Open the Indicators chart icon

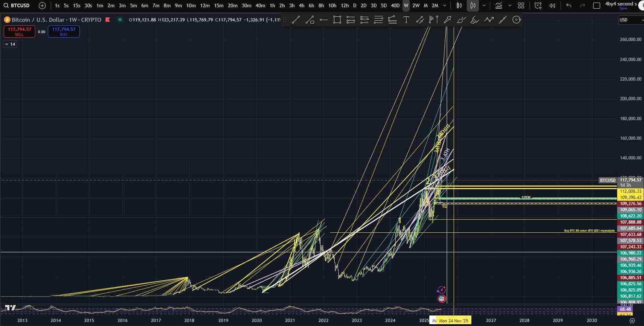499,5
